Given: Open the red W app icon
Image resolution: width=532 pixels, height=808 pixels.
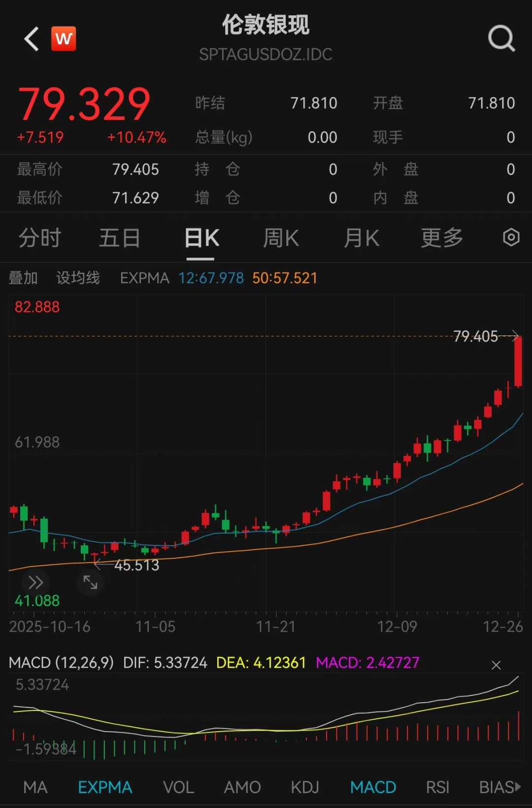Looking at the screenshot, I should tap(64, 39).
